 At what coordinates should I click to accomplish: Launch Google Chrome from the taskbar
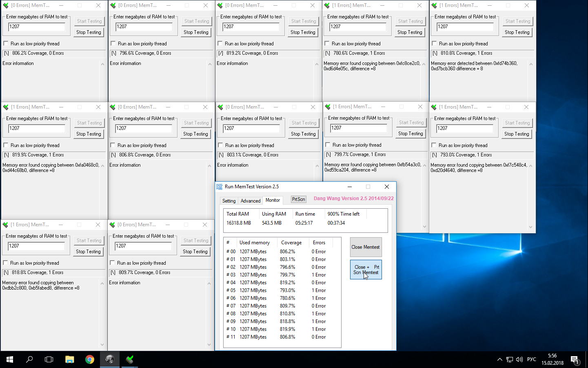[x=90, y=359]
